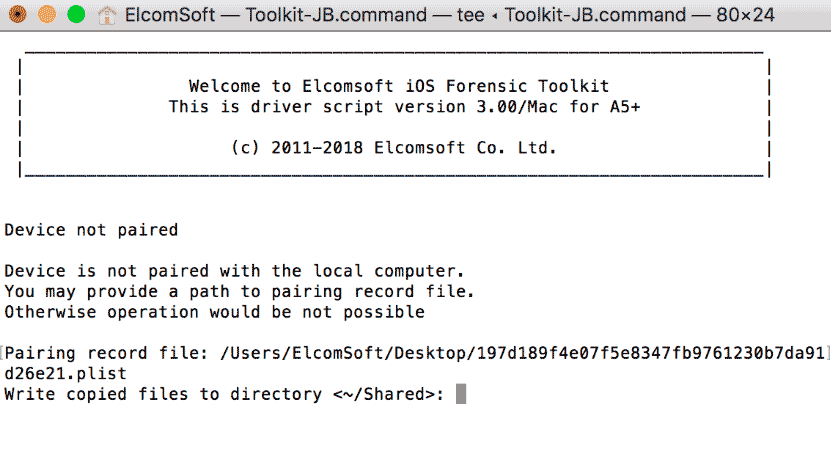Close the terminal window with red button
The image size is (831, 459).
(x=15, y=16)
